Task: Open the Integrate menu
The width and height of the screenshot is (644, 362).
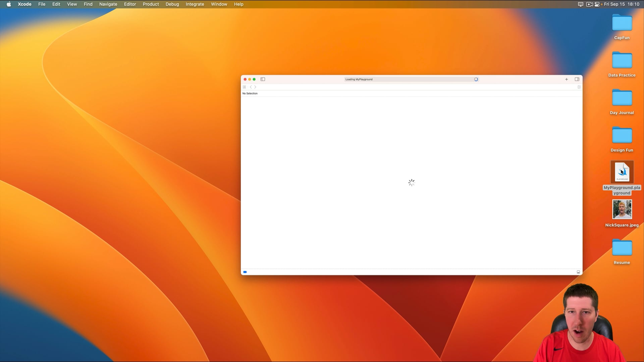Action: click(195, 4)
